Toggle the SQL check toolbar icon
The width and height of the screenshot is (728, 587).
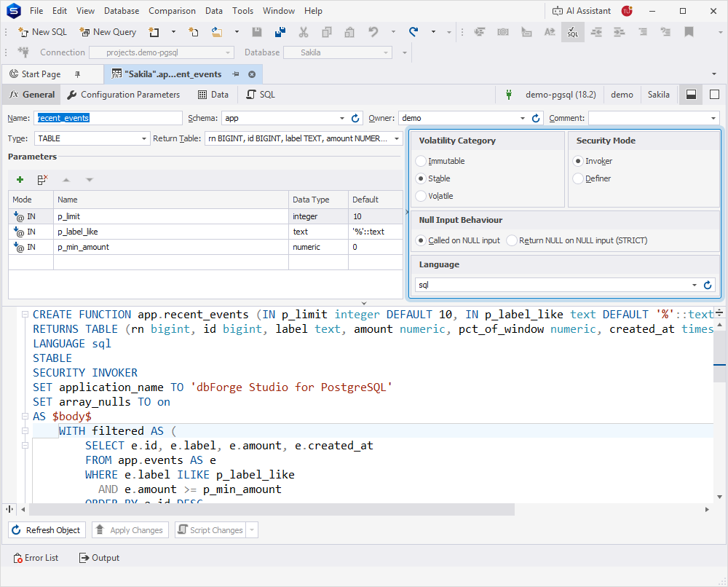point(573,32)
